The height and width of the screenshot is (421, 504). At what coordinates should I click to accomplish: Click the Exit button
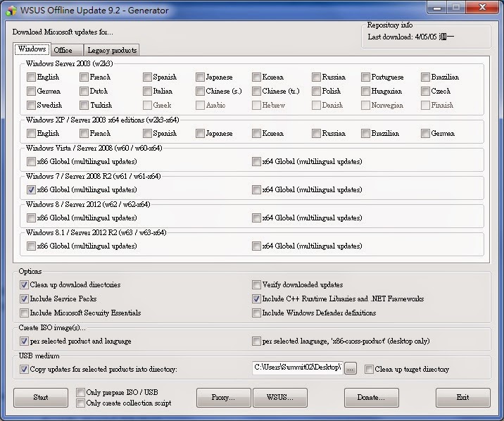tap(463, 398)
